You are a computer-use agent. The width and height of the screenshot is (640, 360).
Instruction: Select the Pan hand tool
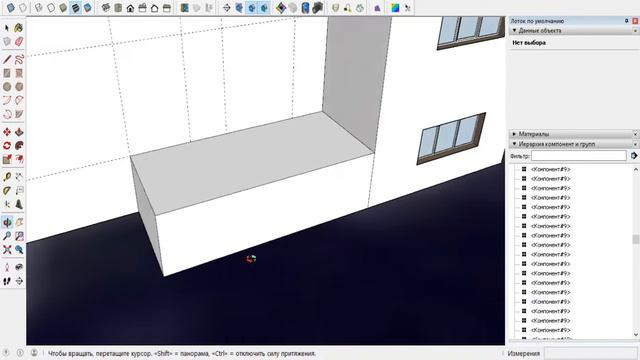point(19,222)
